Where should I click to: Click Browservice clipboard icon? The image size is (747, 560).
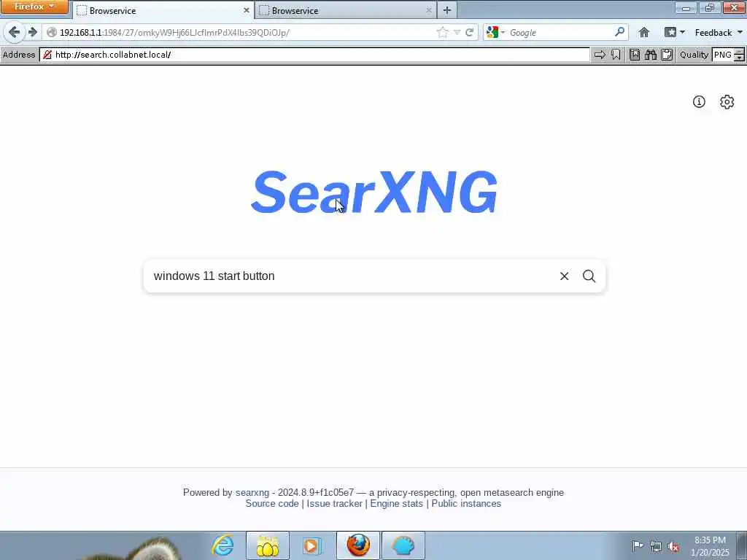[667, 55]
